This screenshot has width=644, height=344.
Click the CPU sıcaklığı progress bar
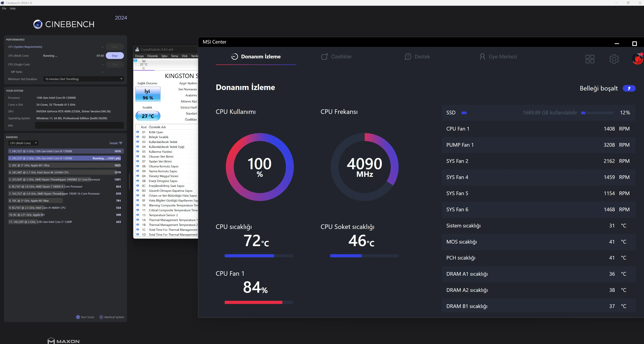pos(259,256)
